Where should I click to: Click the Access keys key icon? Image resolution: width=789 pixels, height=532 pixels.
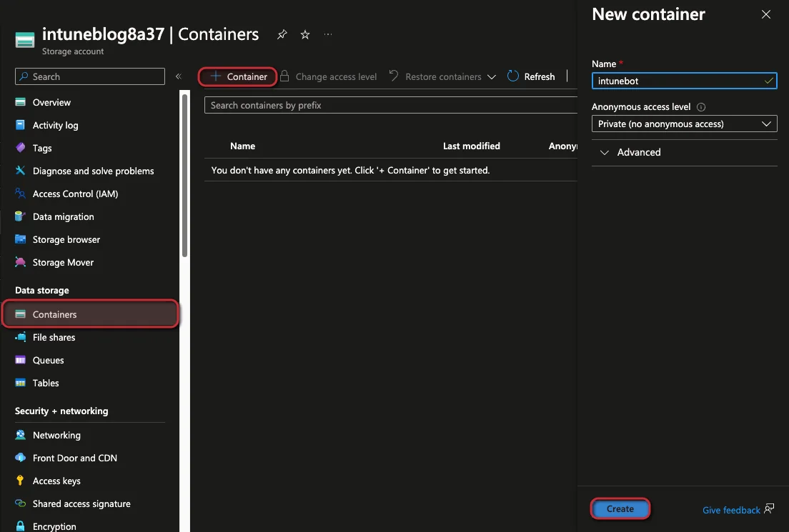20,480
